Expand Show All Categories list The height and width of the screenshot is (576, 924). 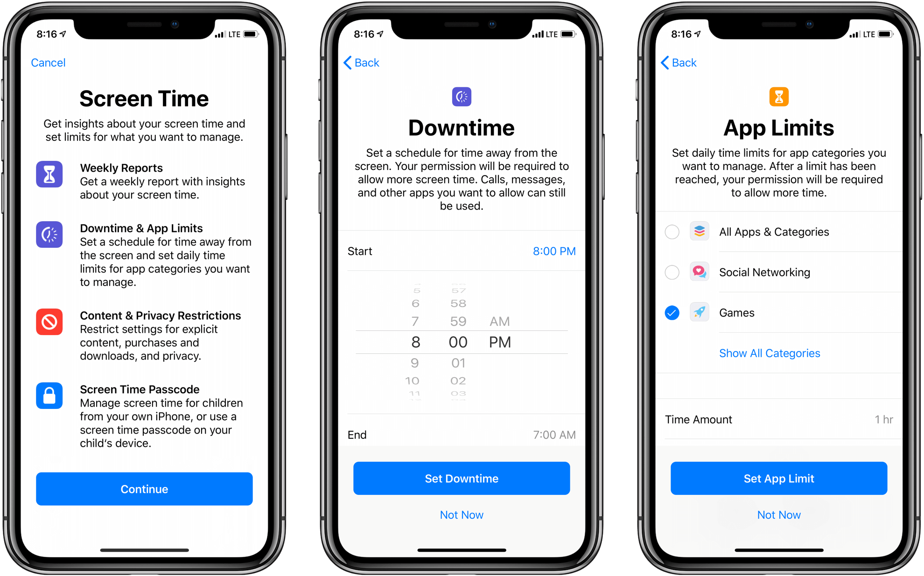point(769,353)
